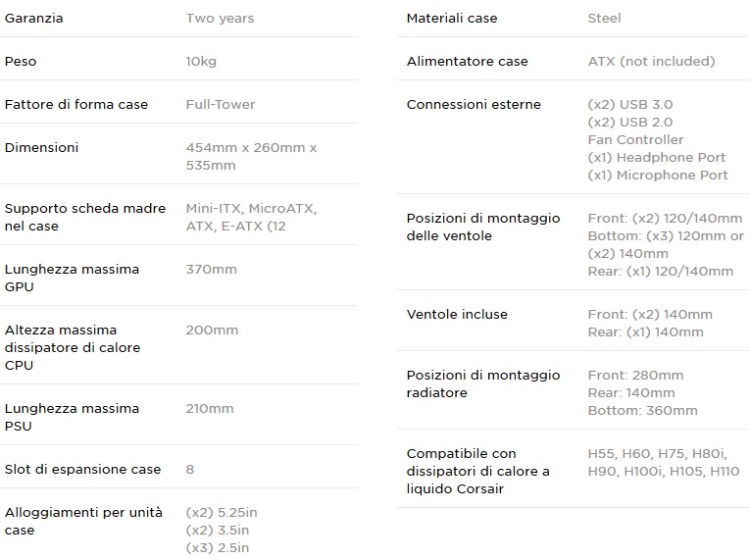Image resolution: width=750 pixels, height=560 pixels.
Task: Select the Peso row label
Action: [21, 61]
